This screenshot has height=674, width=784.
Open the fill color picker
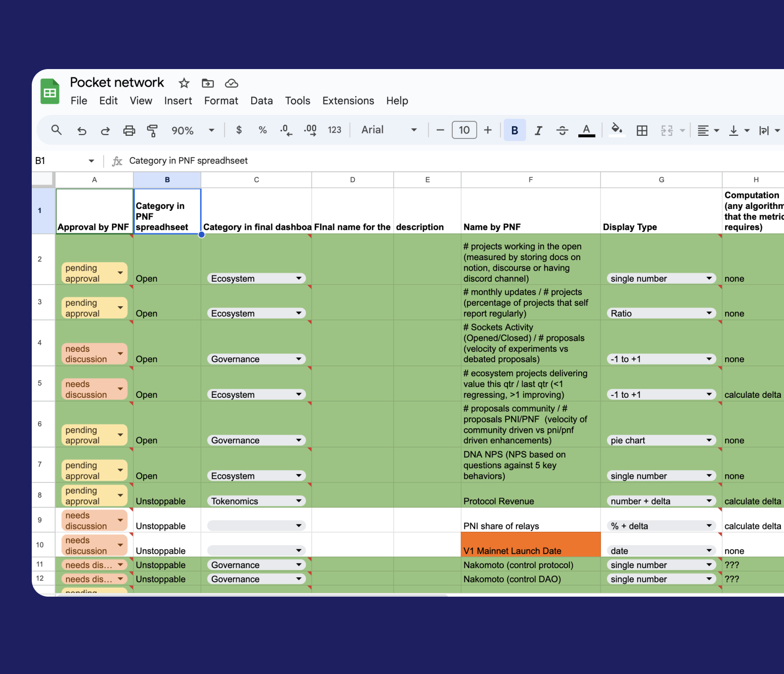[x=617, y=130]
